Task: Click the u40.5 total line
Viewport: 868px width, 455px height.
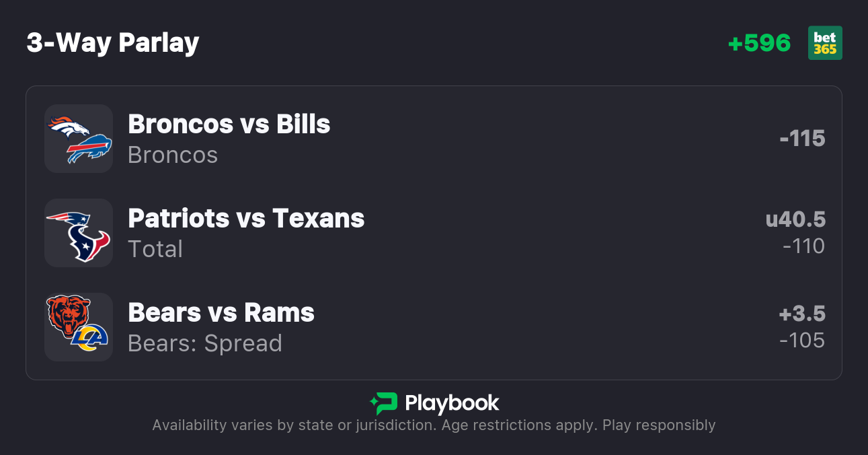Action: click(795, 219)
